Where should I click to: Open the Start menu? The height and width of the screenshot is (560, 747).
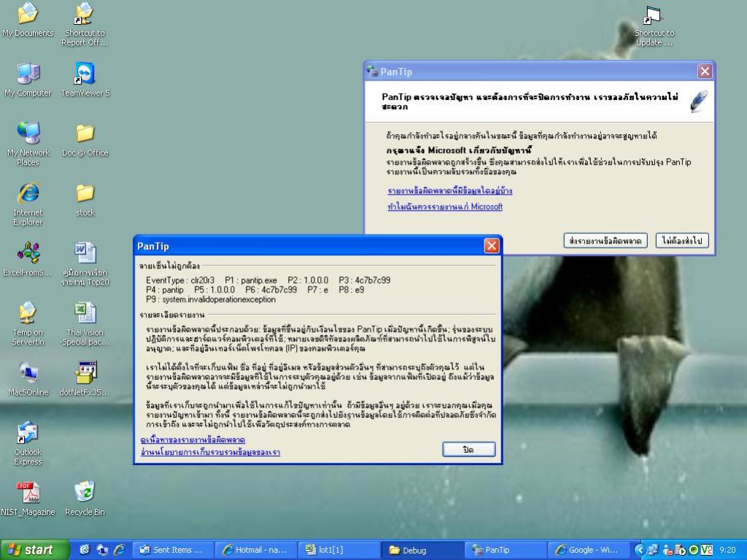[x=34, y=550]
